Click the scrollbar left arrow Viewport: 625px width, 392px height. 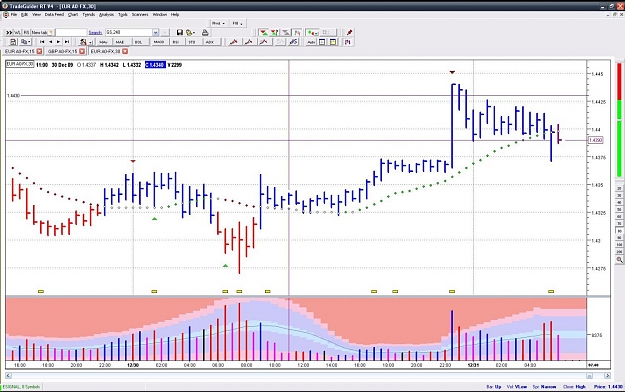8,376
